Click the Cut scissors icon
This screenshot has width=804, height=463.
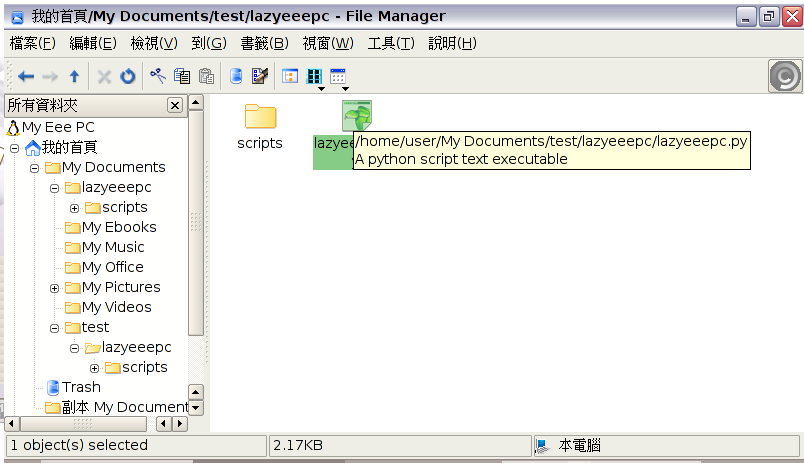[x=158, y=76]
